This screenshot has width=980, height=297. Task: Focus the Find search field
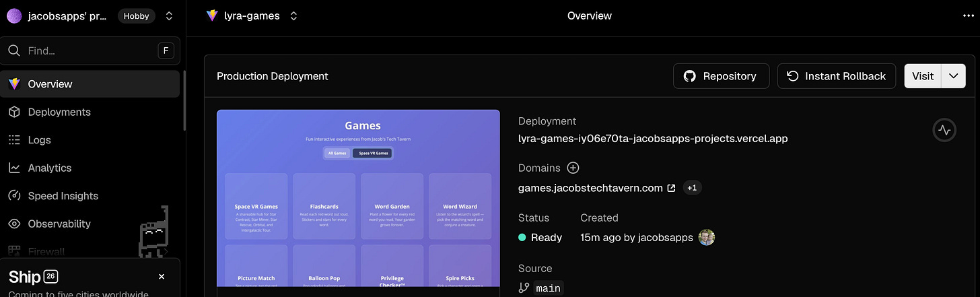90,51
